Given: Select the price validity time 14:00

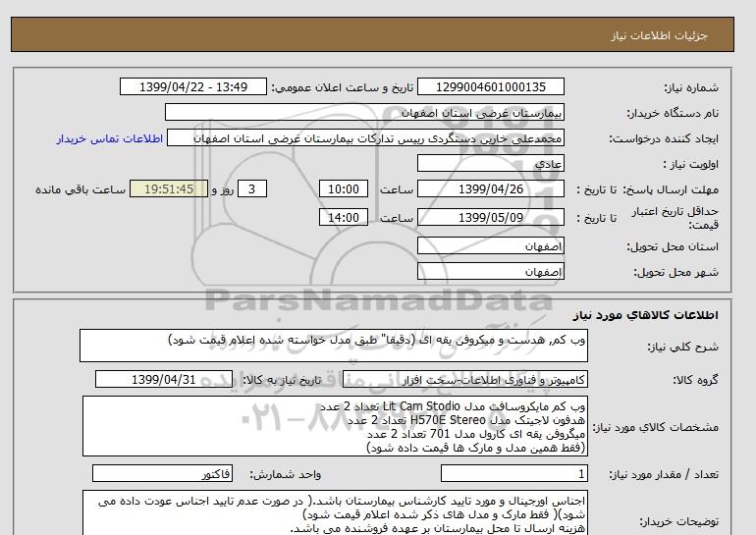Looking at the screenshot, I should (x=344, y=217).
